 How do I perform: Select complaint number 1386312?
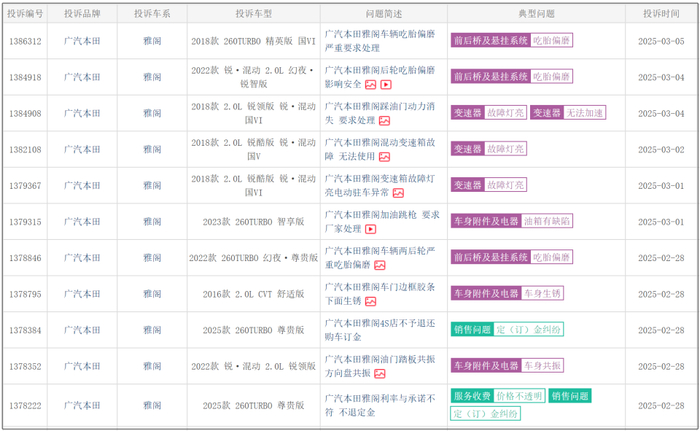25,41
